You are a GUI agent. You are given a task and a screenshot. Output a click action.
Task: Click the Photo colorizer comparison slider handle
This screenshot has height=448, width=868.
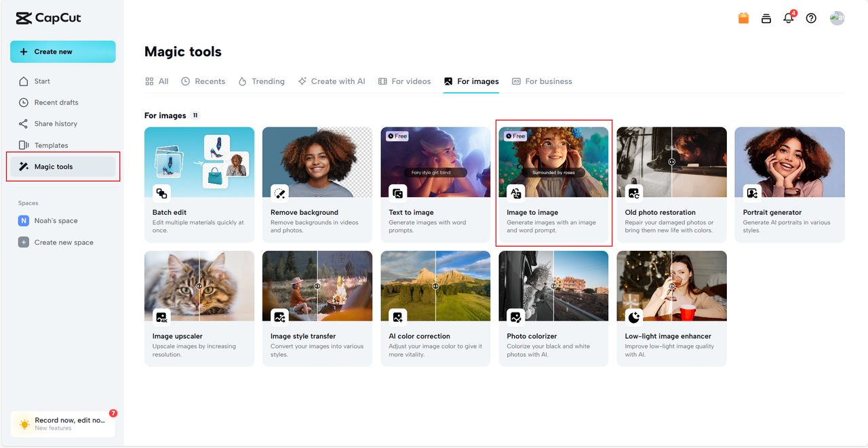point(553,286)
